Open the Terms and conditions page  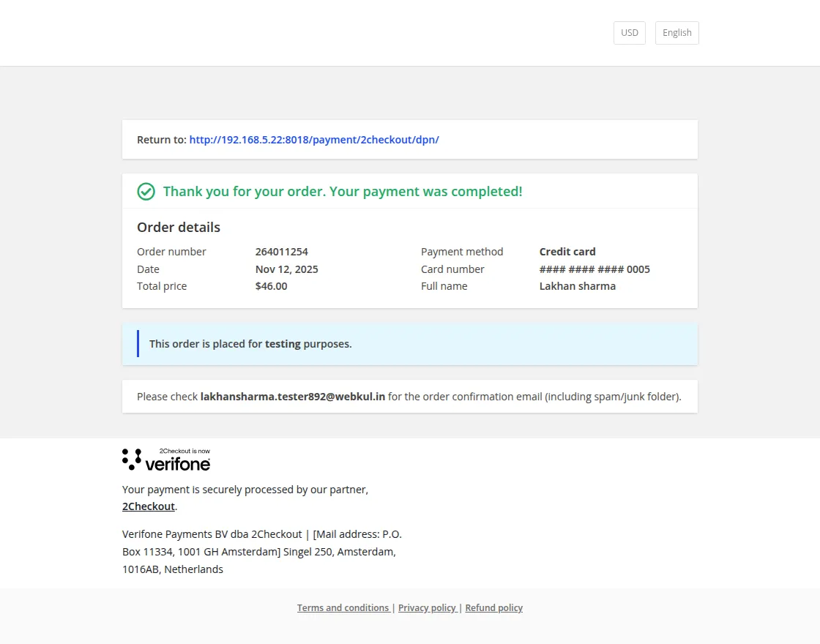click(x=343, y=607)
